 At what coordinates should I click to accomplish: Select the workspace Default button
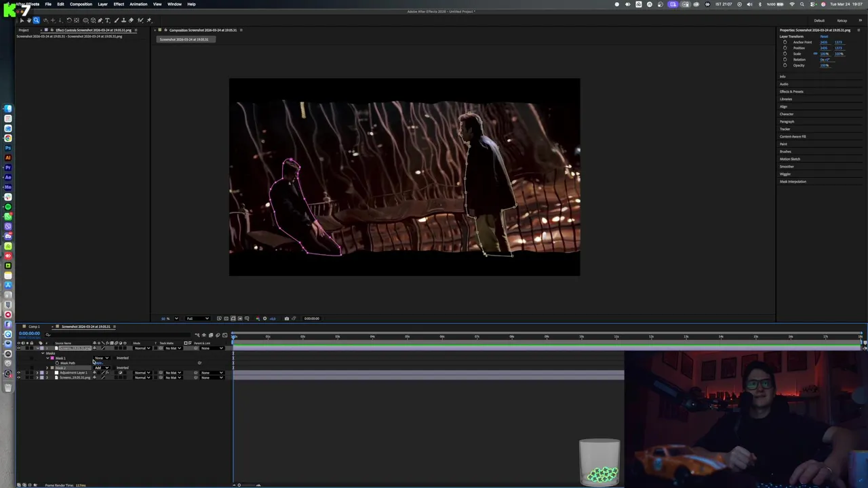[819, 20]
